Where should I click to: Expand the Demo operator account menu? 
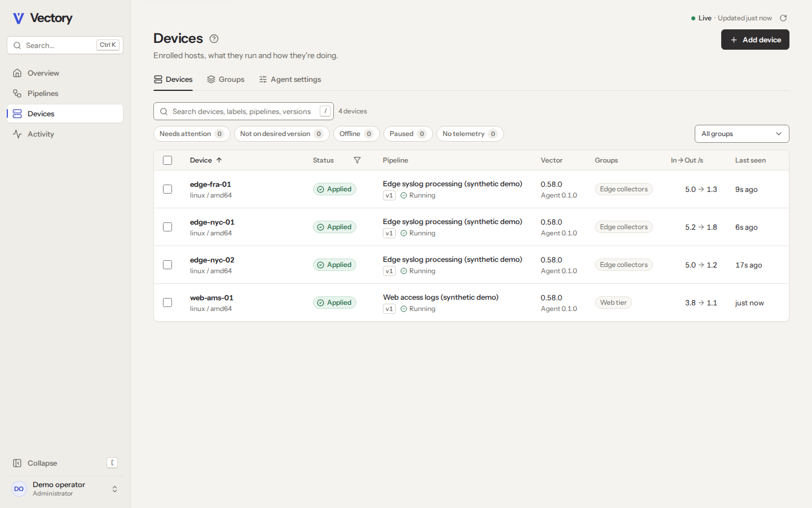65,489
